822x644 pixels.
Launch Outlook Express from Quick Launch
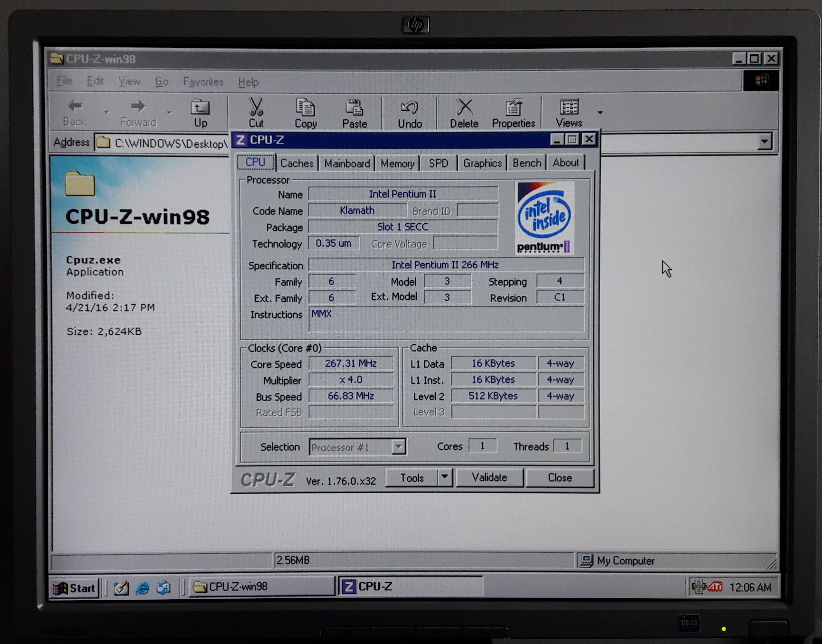coord(164,588)
